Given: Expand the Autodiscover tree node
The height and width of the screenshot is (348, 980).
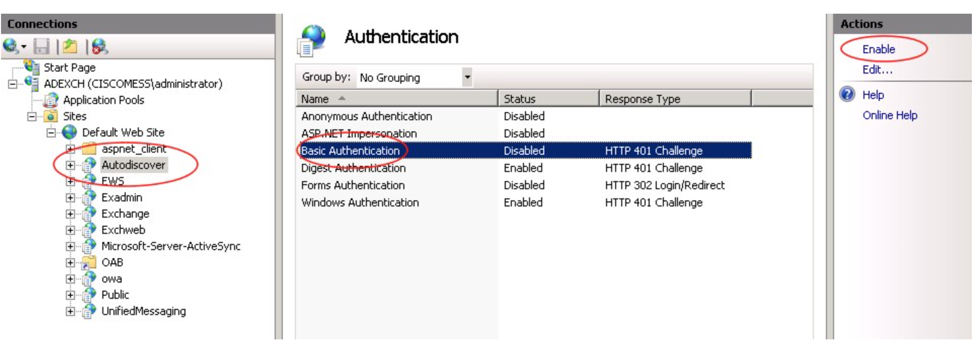Looking at the screenshot, I should (70, 165).
